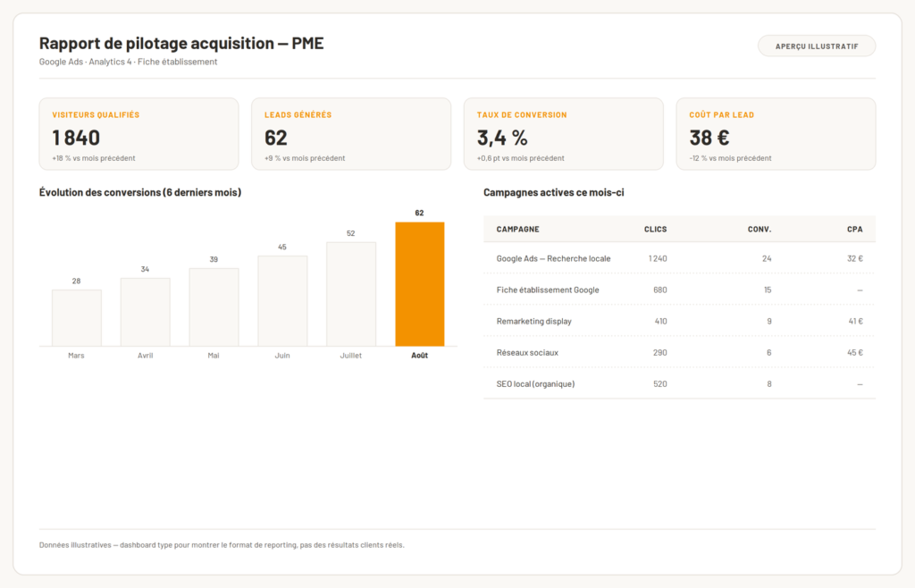Screen dimensions: 915x588
Task: Select the 3,4 % conversion rate value
Action: pyautogui.click(x=502, y=138)
